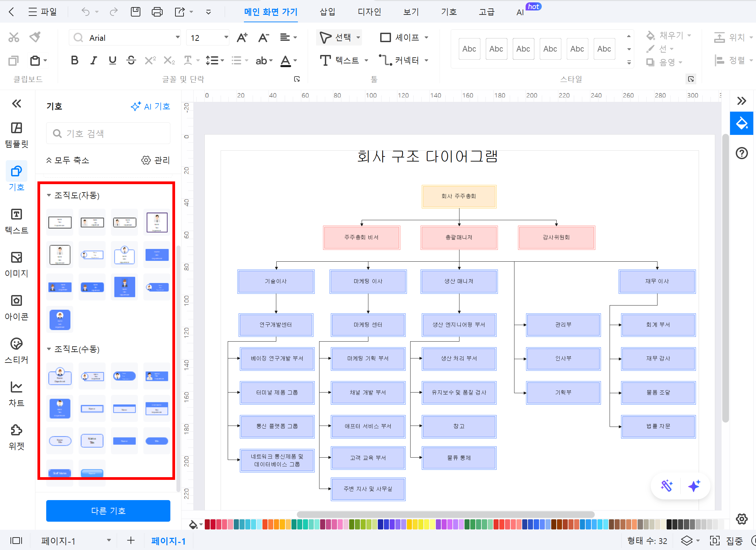Open the Shape tool dropdown
This screenshot has width=756, height=550.
[x=426, y=37]
